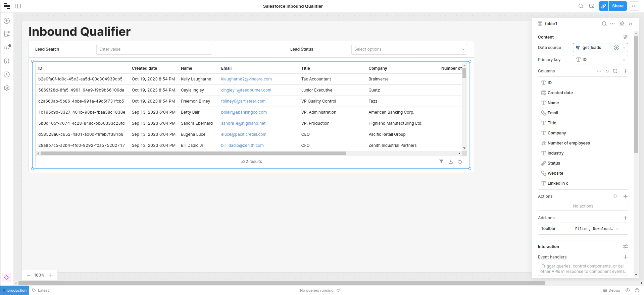This screenshot has height=295, width=644.
Task: Select the Created date column item
Action: (x=583, y=93)
